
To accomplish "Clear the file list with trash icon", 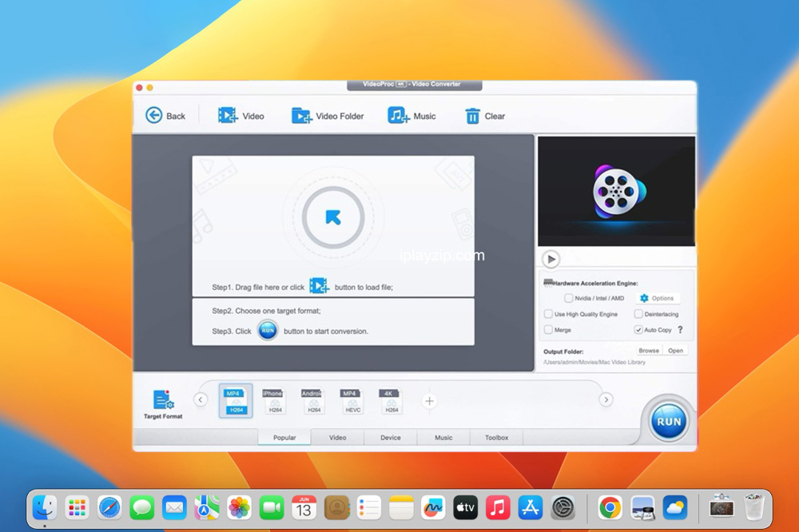I will [485, 116].
